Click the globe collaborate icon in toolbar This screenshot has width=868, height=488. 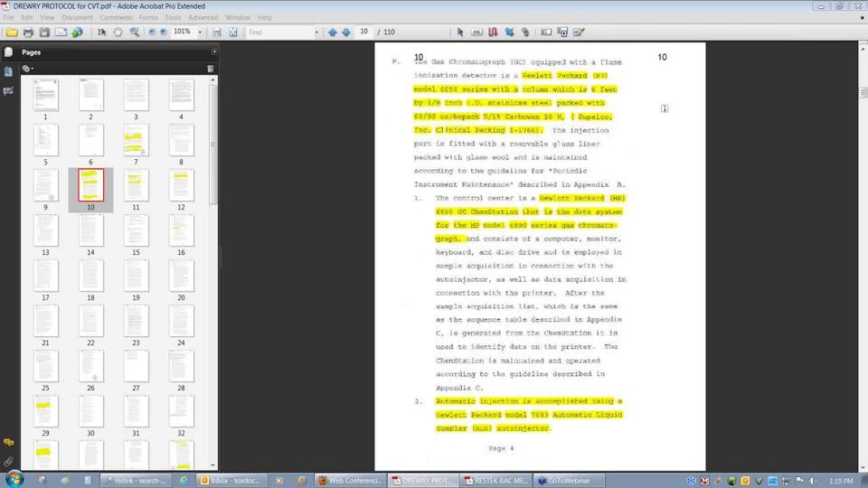click(77, 33)
